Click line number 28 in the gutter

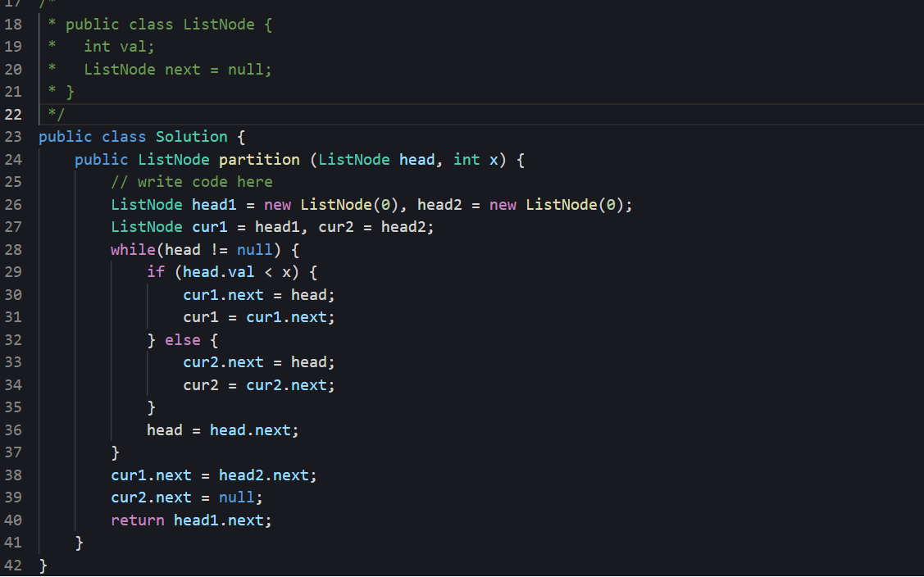coord(13,250)
